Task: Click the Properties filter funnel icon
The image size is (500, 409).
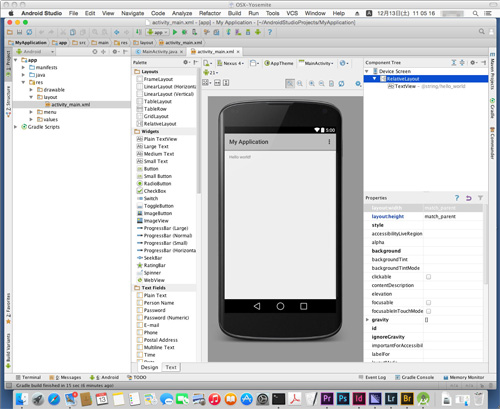Action: click(x=480, y=198)
